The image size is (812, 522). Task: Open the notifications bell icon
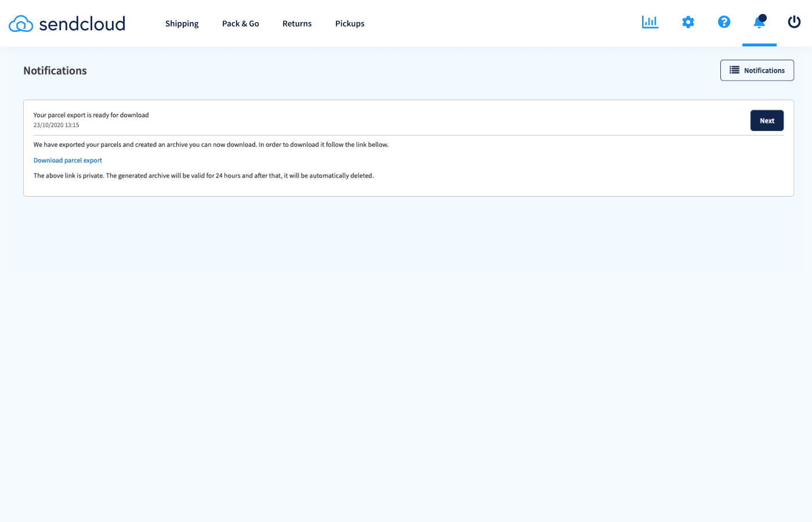point(759,23)
